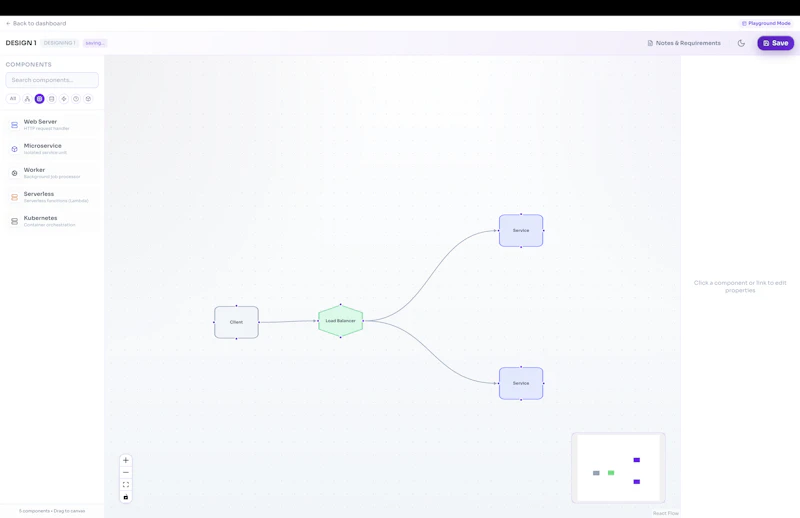800x518 pixels.
Task: Click the Kubernetes label
Action: pos(40,217)
